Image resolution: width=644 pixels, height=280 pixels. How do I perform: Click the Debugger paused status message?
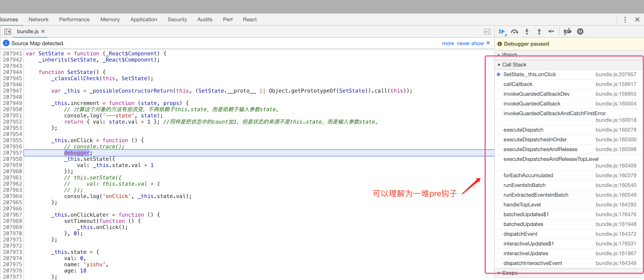[x=526, y=44]
